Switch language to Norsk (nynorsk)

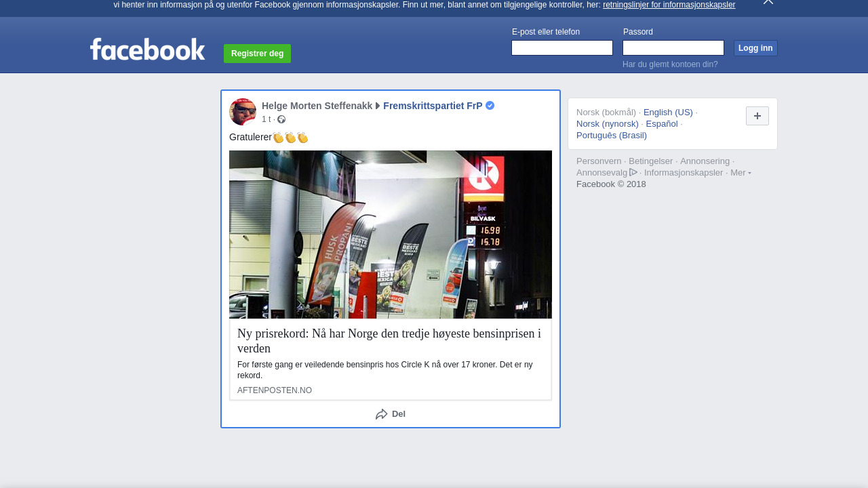[x=608, y=124]
